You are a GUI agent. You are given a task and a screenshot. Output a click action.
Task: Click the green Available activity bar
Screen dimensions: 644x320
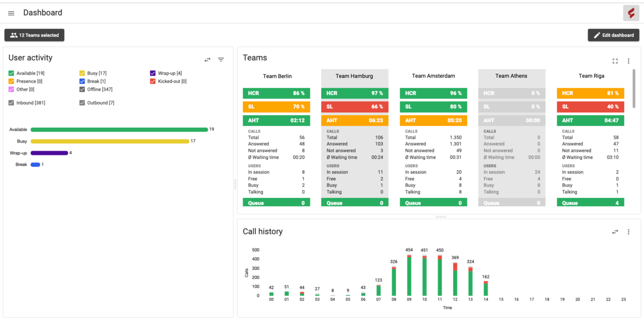coord(119,130)
